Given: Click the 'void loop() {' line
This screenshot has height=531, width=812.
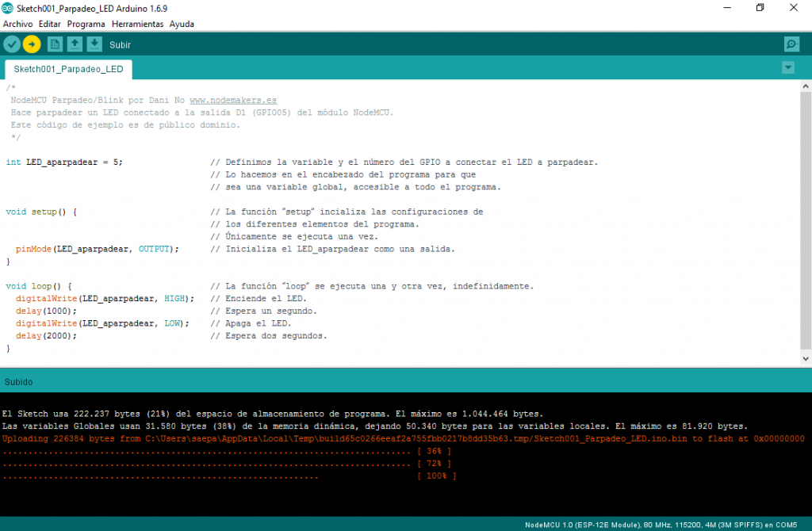Looking at the screenshot, I should click(x=39, y=286).
